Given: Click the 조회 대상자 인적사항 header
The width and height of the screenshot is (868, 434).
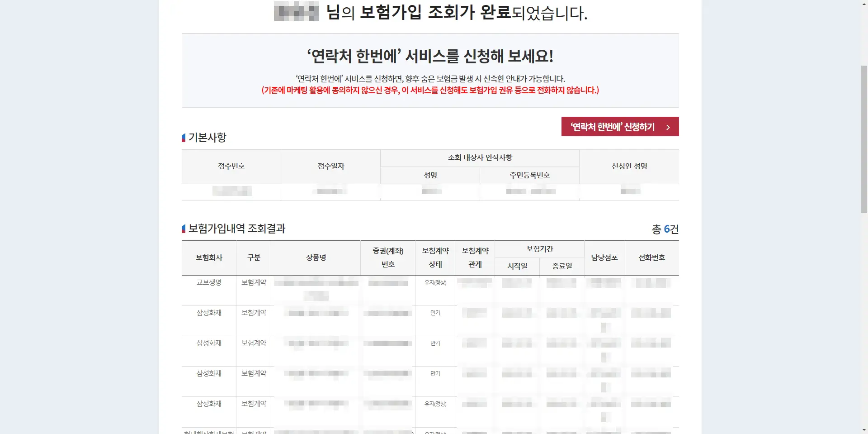Looking at the screenshot, I should coord(480,157).
